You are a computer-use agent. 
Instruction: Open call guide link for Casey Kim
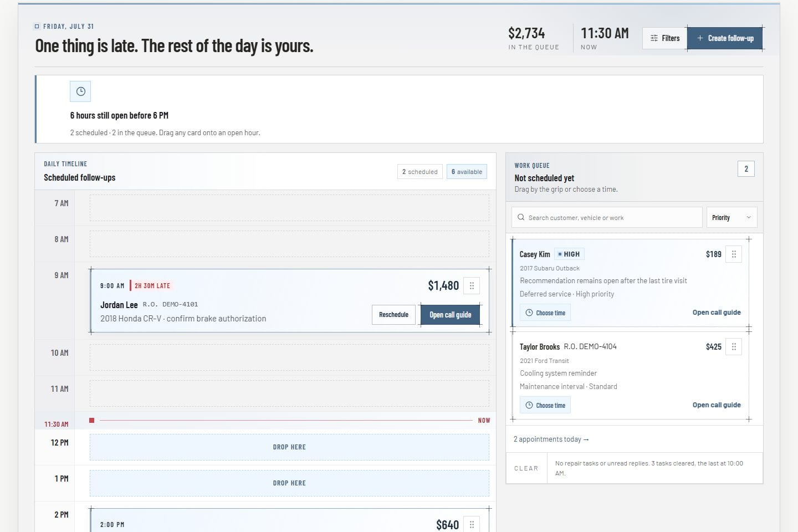(717, 313)
